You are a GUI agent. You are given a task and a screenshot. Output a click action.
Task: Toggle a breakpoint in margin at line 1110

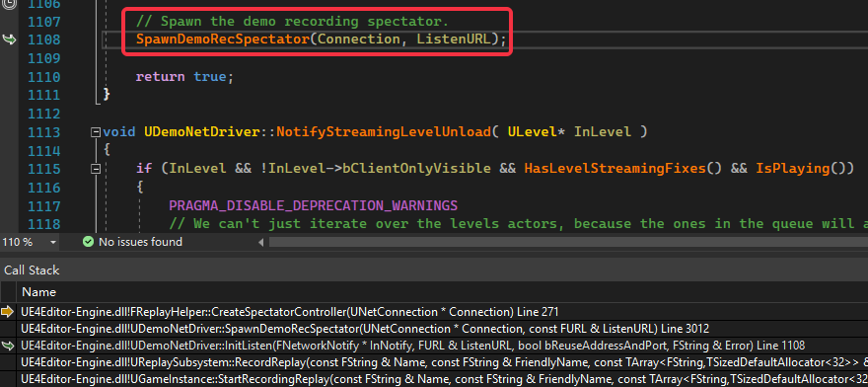tap(9, 77)
